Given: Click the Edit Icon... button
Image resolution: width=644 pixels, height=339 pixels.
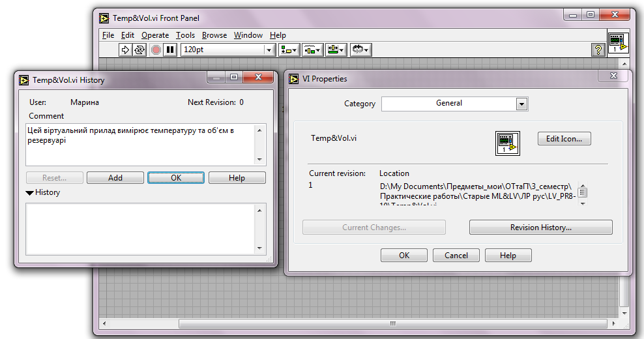Looking at the screenshot, I should pos(564,139).
